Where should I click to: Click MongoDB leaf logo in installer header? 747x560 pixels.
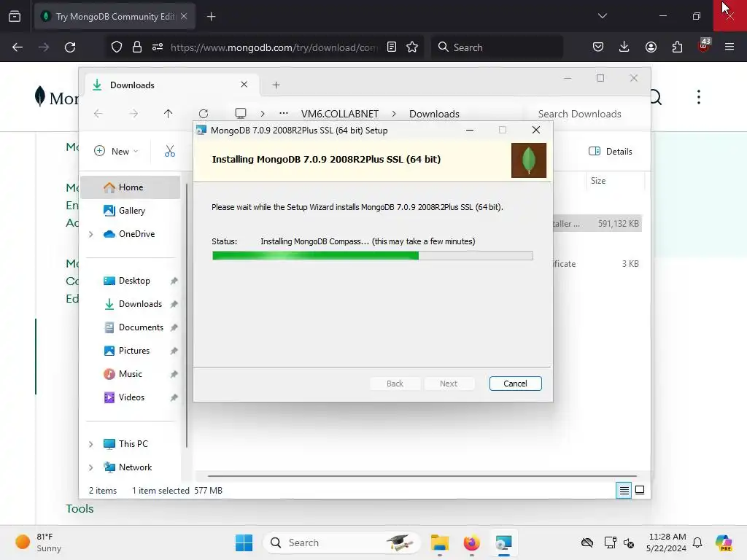coord(528,160)
